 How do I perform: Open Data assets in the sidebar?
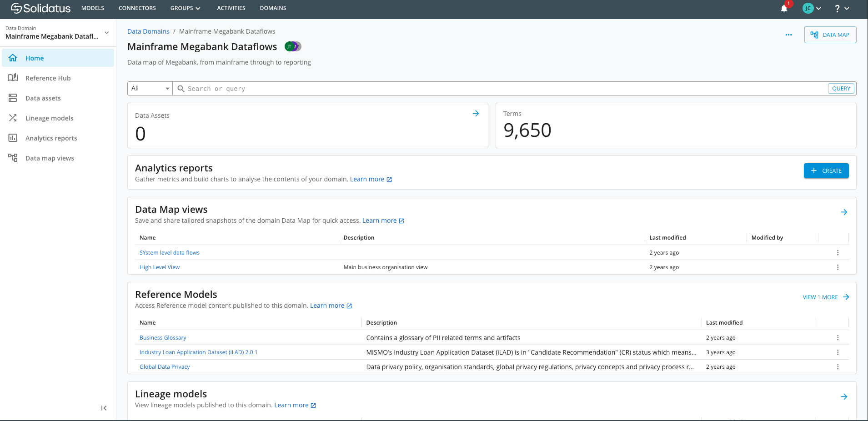(58, 98)
